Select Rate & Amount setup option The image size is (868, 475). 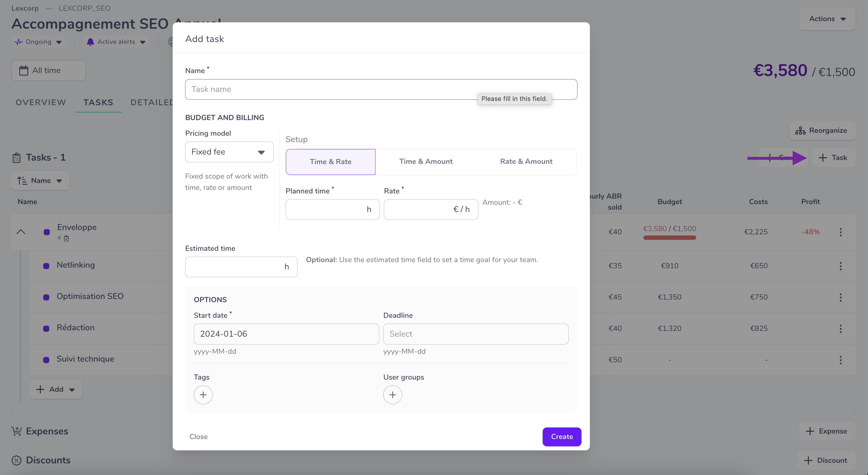(x=526, y=162)
